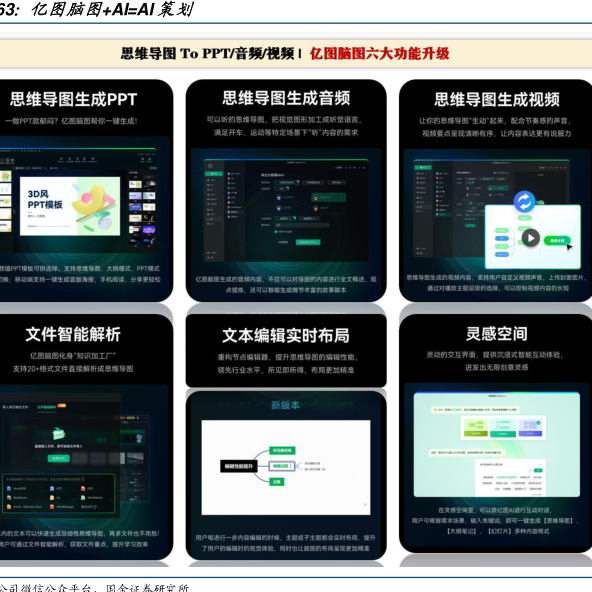Click the green folder icon in file import dialog
The height and width of the screenshot is (592, 592).
pos(59,433)
